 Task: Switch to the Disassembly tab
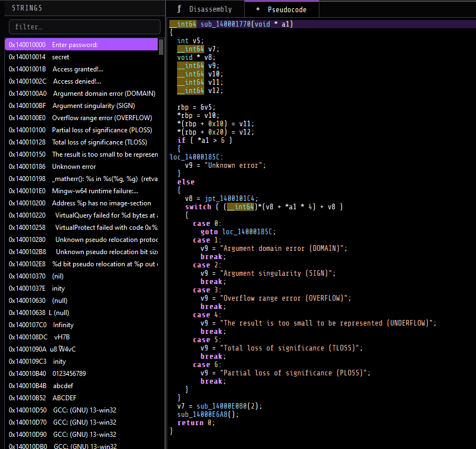click(205, 9)
